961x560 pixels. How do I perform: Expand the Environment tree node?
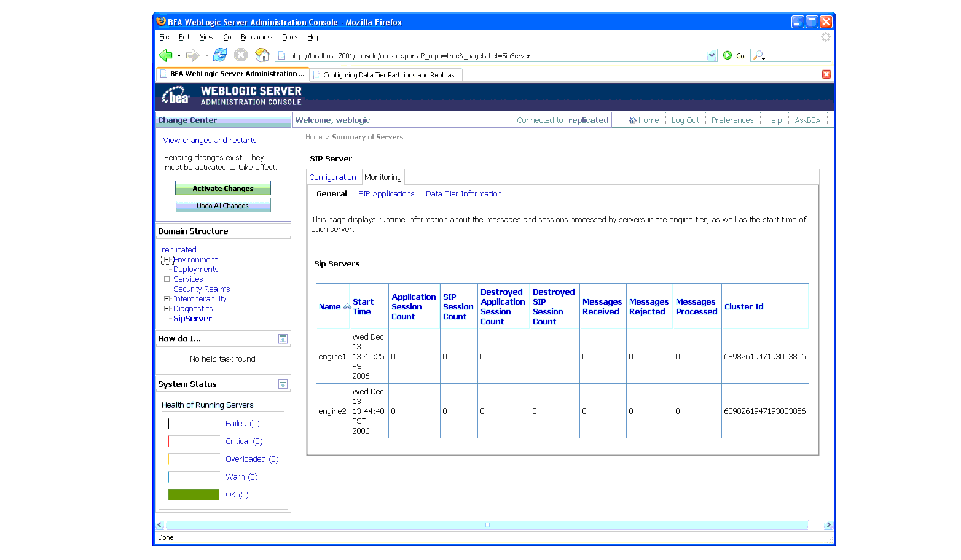(x=167, y=260)
